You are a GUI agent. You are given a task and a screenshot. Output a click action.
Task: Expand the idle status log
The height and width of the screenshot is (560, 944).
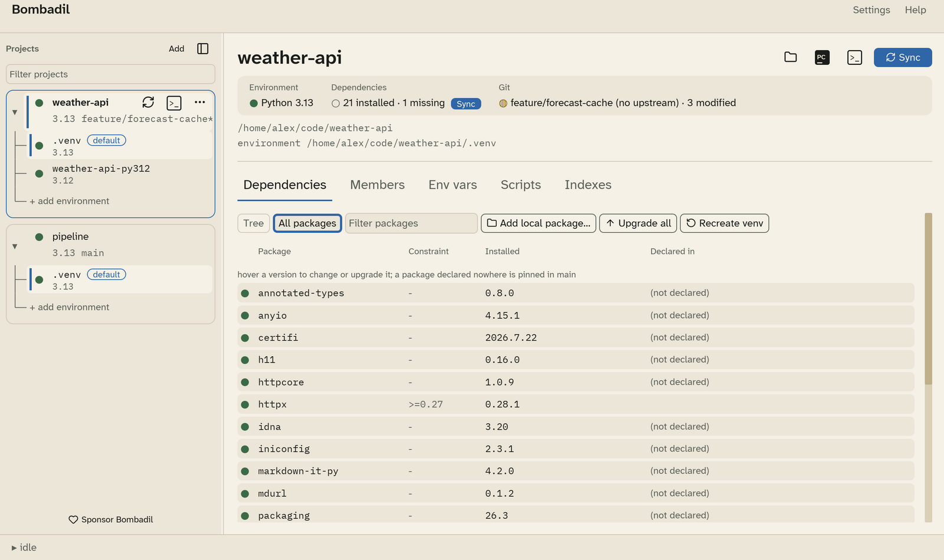tap(24, 548)
